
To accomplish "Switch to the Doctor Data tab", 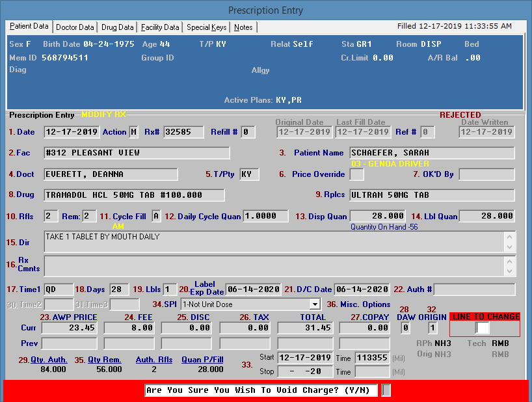I will tap(75, 27).
